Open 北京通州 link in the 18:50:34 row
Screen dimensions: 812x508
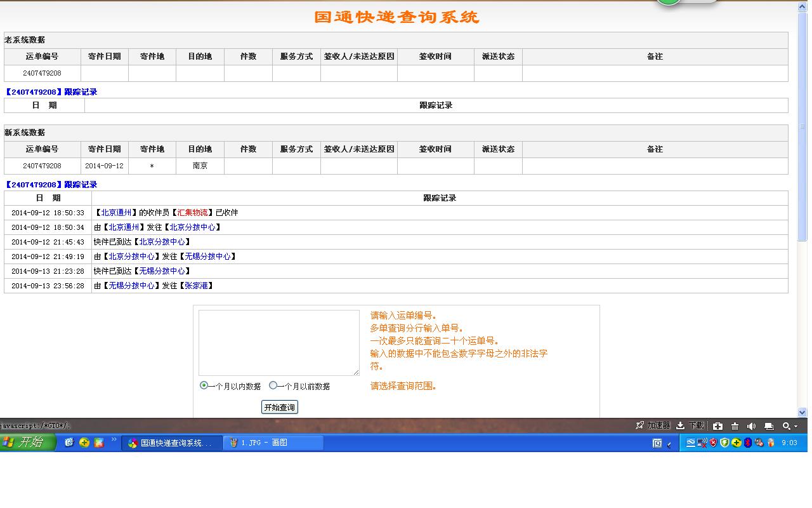tap(124, 227)
